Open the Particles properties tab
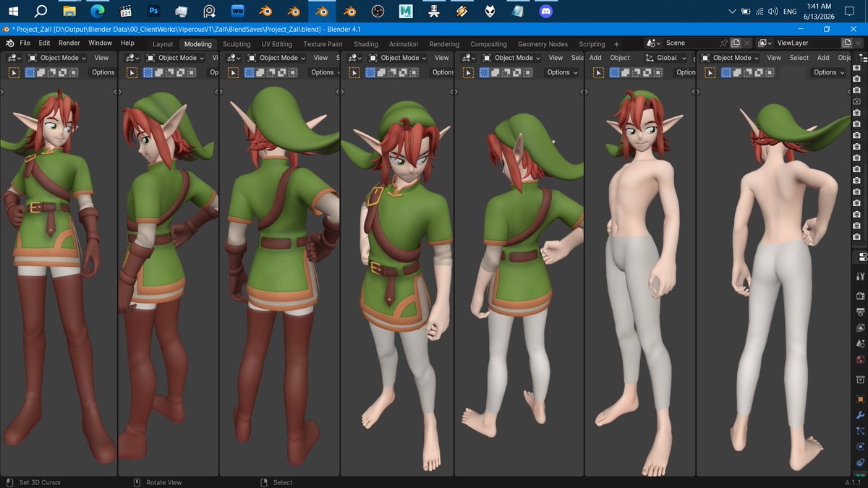This screenshot has height=488, width=868. [x=861, y=431]
